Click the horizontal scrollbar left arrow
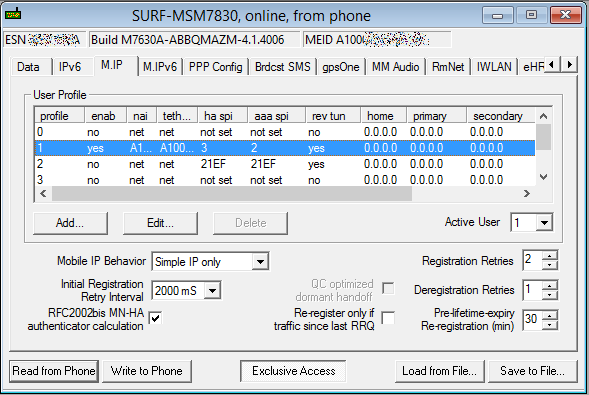Image resolution: width=589 pixels, height=395 pixels. [43, 193]
